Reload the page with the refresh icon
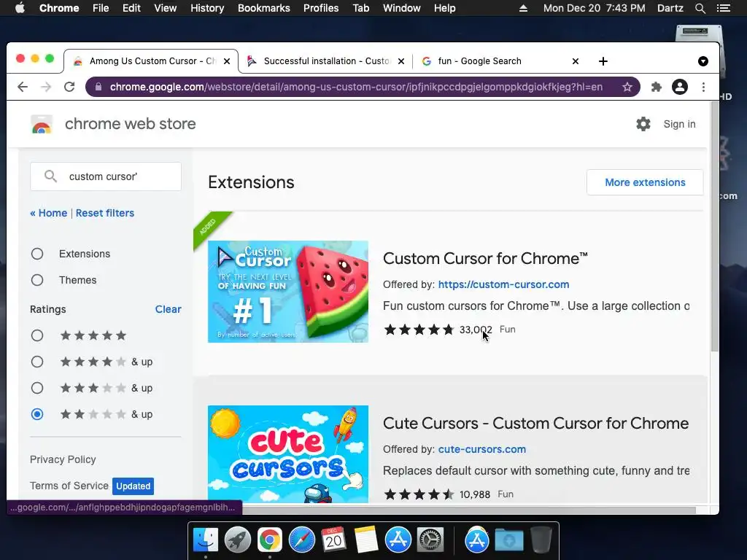The image size is (747, 560). coord(69,87)
